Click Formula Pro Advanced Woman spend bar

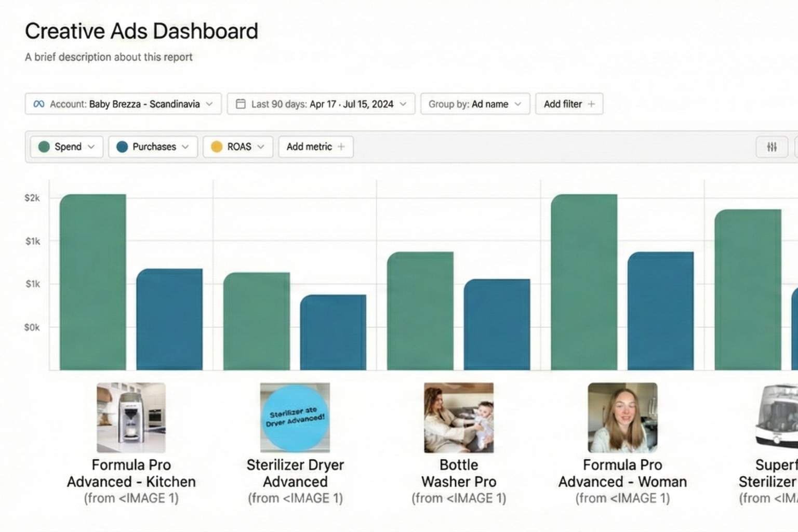584,282
